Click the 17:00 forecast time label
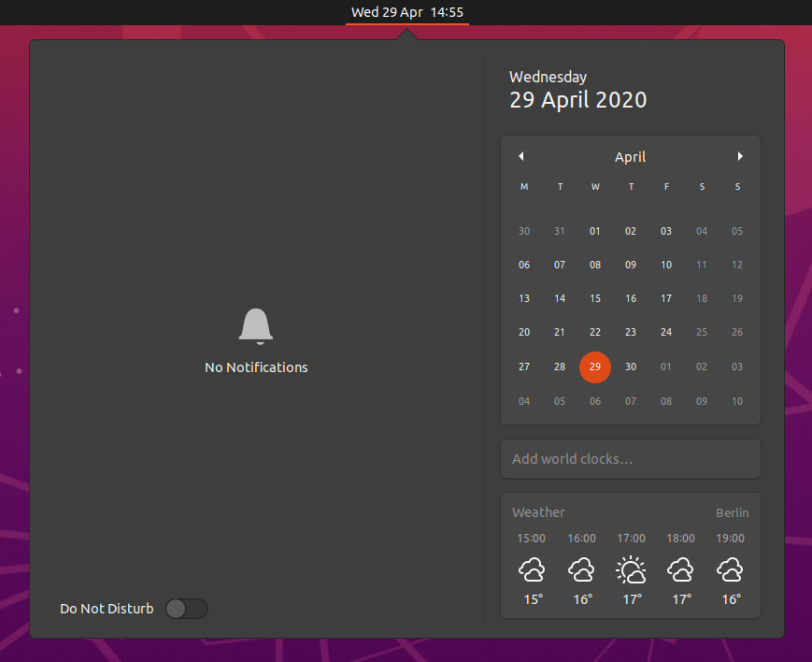The image size is (812, 662). pyautogui.click(x=631, y=538)
